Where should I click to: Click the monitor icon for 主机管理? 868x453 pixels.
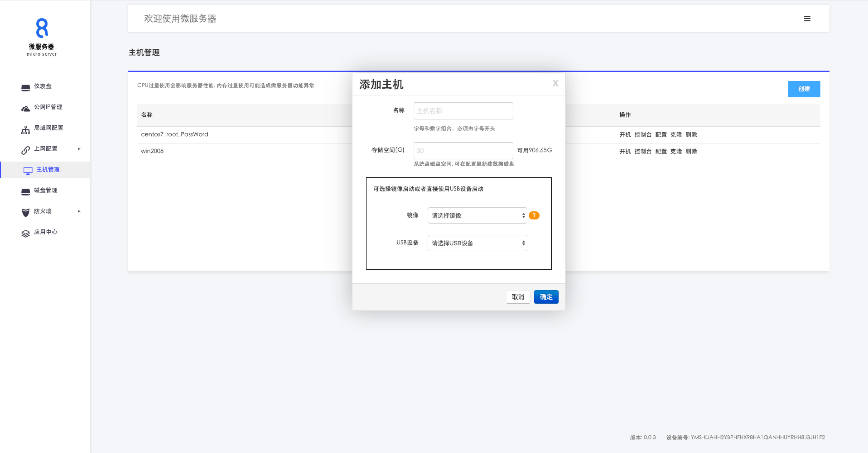click(28, 171)
